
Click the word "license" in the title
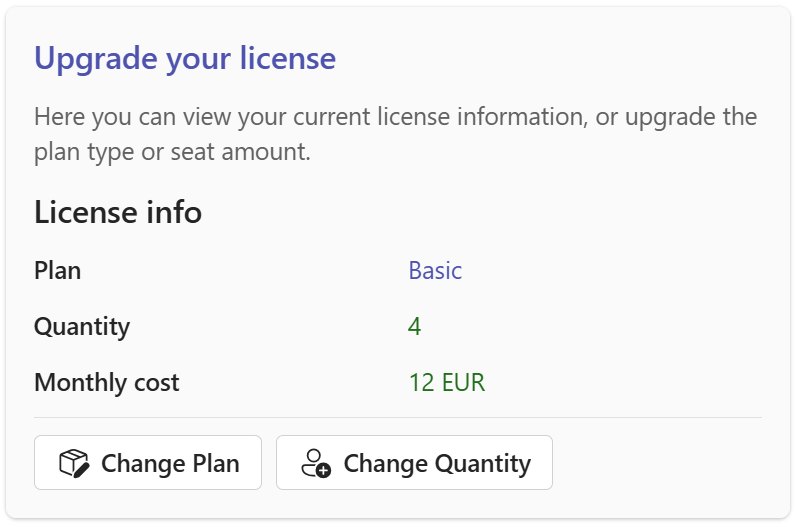pyautogui.click(x=288, y=58)
